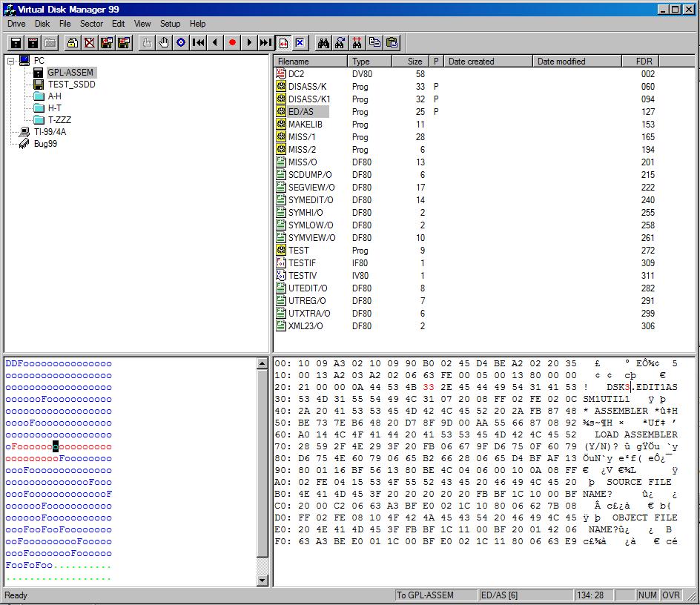This screenshot has height=605, width=700.
Task: Toggle the red double-arrow page view button
Action: [283, 43]
